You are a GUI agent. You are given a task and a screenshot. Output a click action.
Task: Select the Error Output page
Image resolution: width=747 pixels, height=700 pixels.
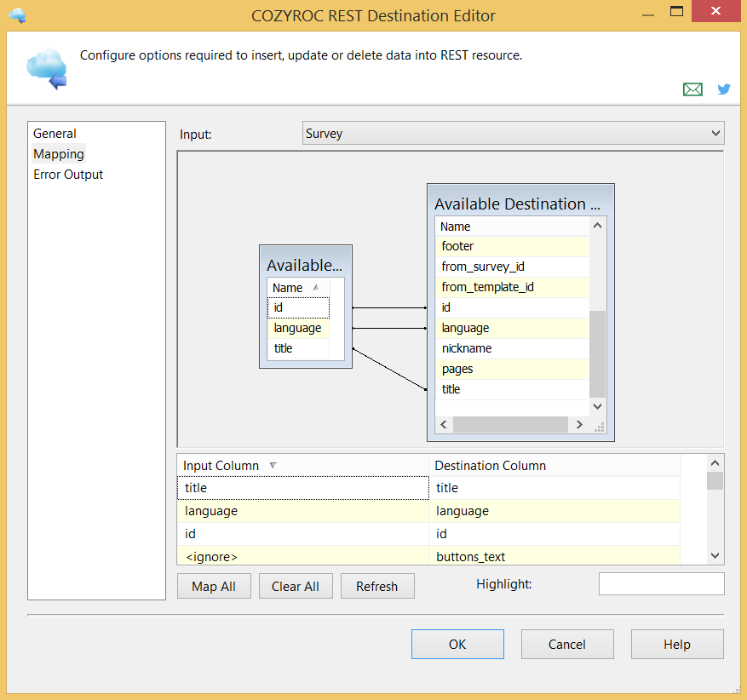coord(68,175)
